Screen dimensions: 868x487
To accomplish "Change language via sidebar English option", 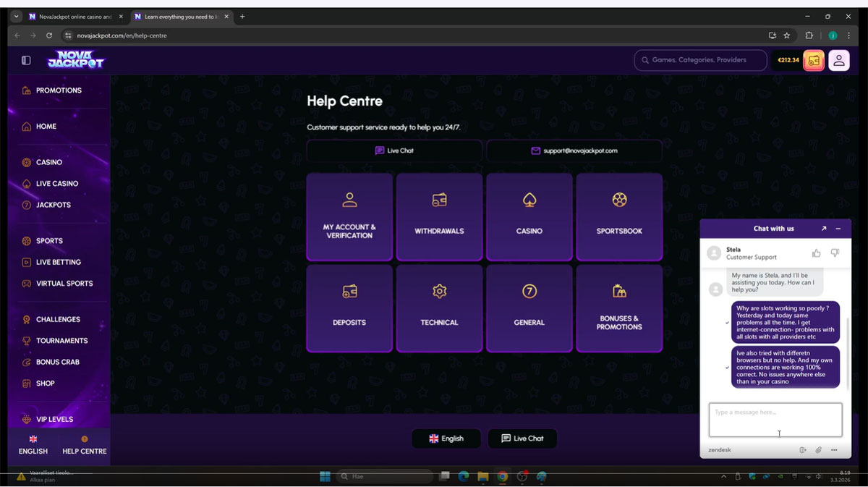I will pyautogui.click(x=33, y=445).
